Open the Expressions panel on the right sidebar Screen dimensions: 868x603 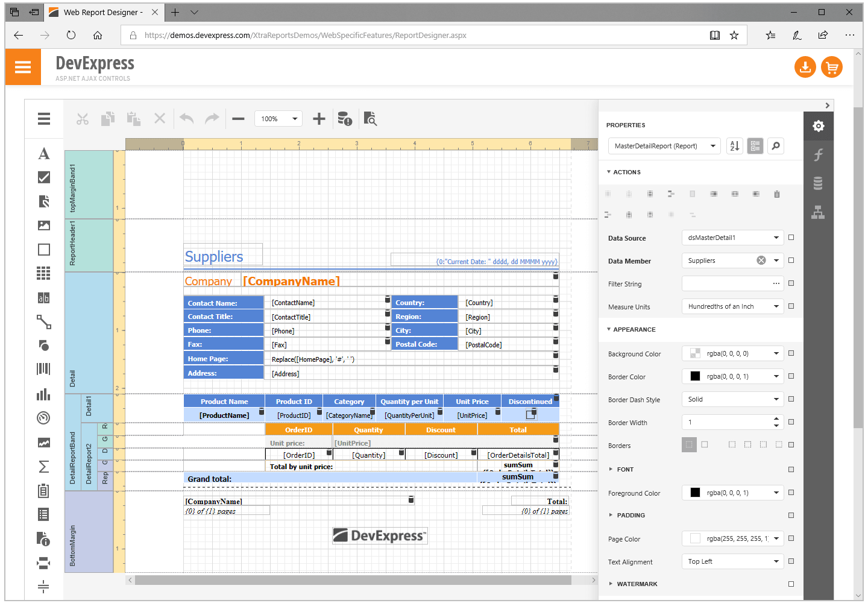(818, 155)
